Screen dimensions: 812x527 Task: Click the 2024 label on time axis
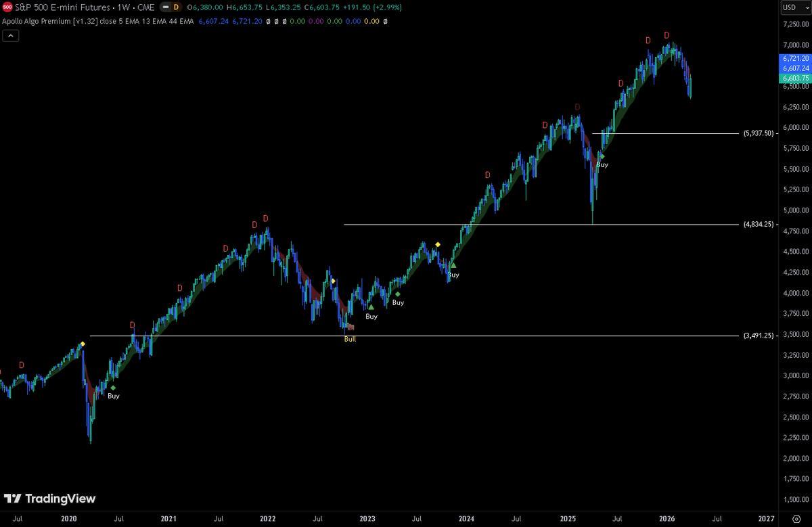pos(467,518)
